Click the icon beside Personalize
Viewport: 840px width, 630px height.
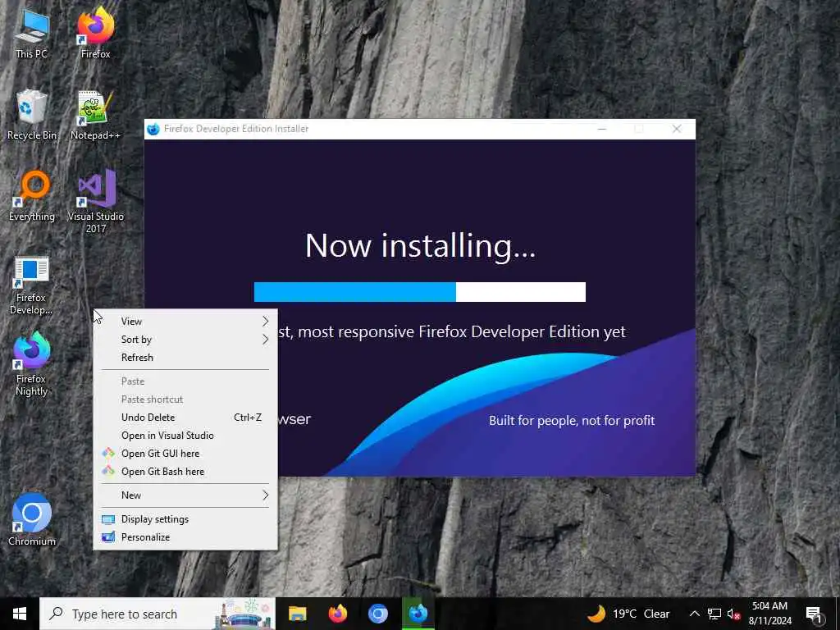point(108,536)
